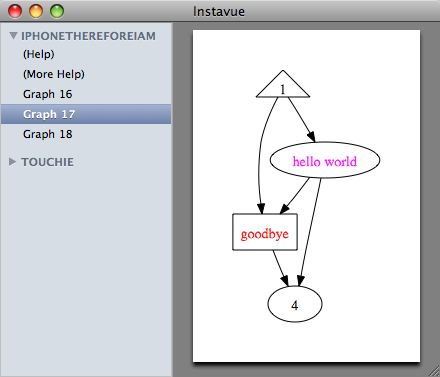Collapse the IPHONETHEREFOREIAM group
The image size is (440, 377).
pyautogui.click(x=13, y=35)
